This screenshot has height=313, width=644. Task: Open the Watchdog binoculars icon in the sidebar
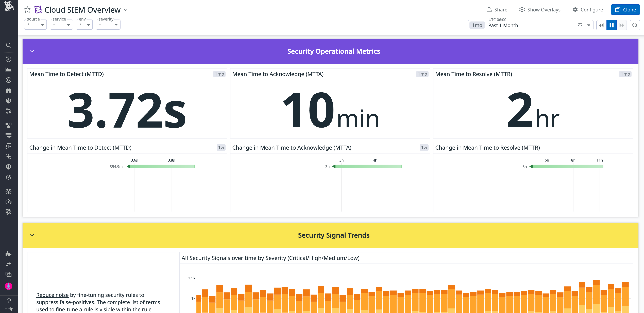coord(8,90)
